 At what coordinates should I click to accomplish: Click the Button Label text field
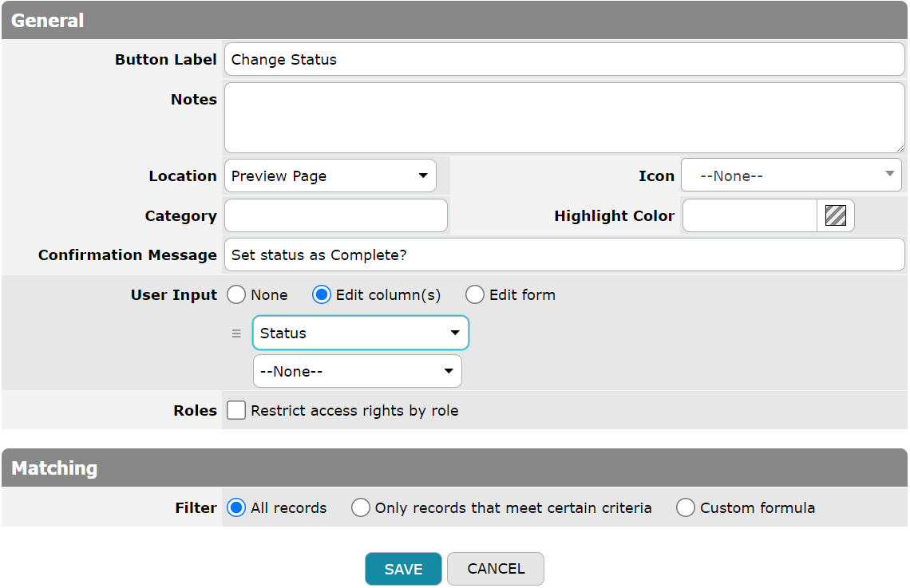(x=564, y=60)
